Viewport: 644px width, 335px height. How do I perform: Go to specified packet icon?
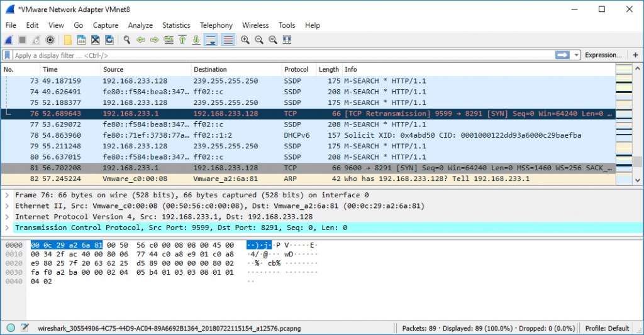coord(169,40)
